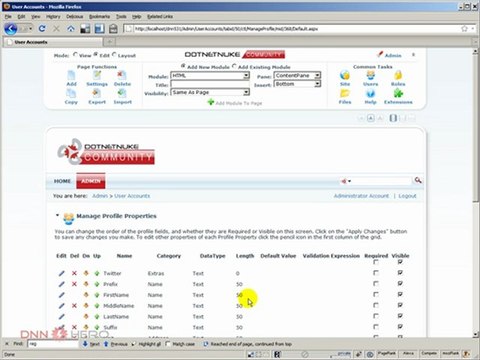Delete the Twitter profile property

point(74,273)
